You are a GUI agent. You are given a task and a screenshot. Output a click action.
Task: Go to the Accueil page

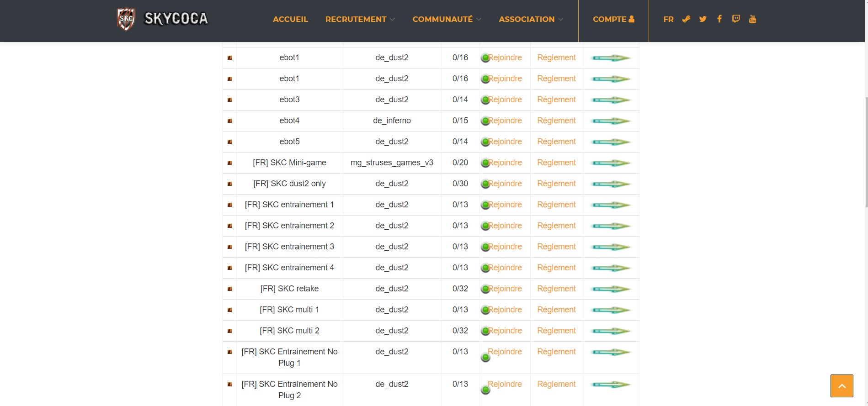point(290,19)
